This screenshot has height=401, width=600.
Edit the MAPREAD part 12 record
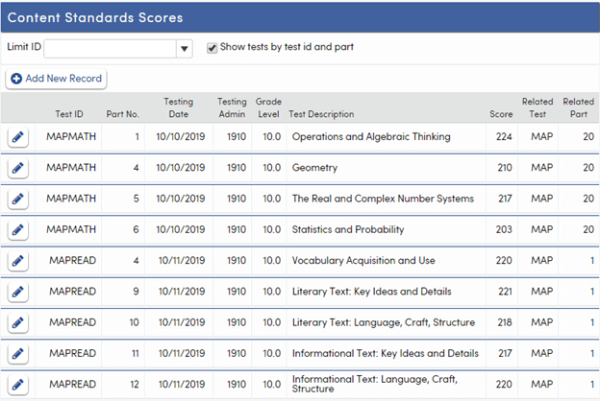coord(18,384)
